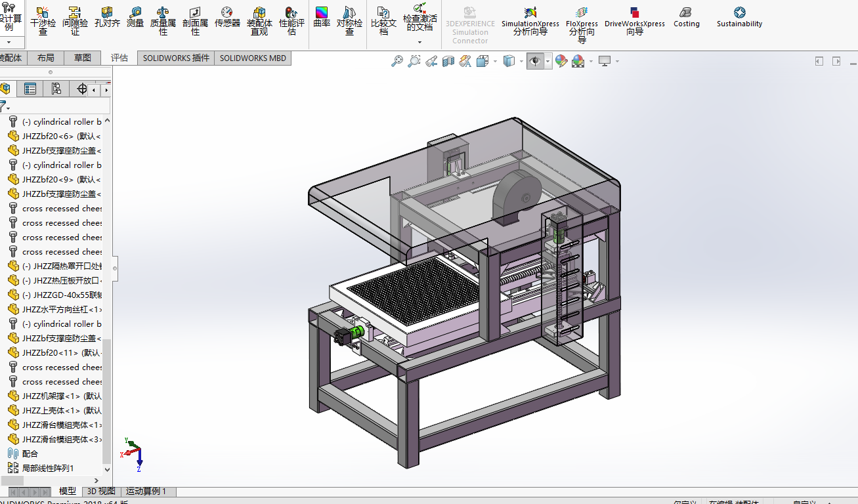The width and height of the screenshot is (858, 504).
Task: Switch to the 草图 ribbon tab
Action: point(83,58)
